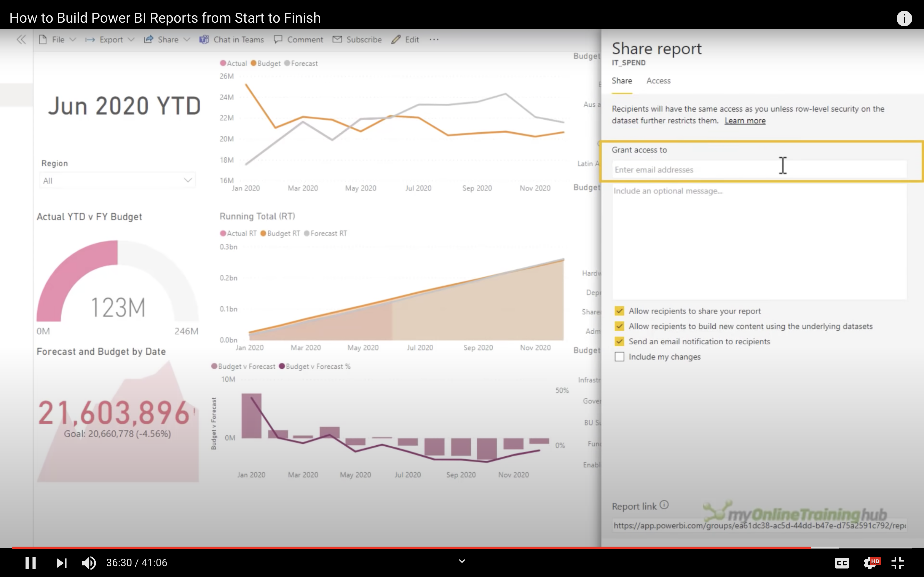Open the File menu dropdown
This screenshot has width=924, height=577.
(58, 39)
